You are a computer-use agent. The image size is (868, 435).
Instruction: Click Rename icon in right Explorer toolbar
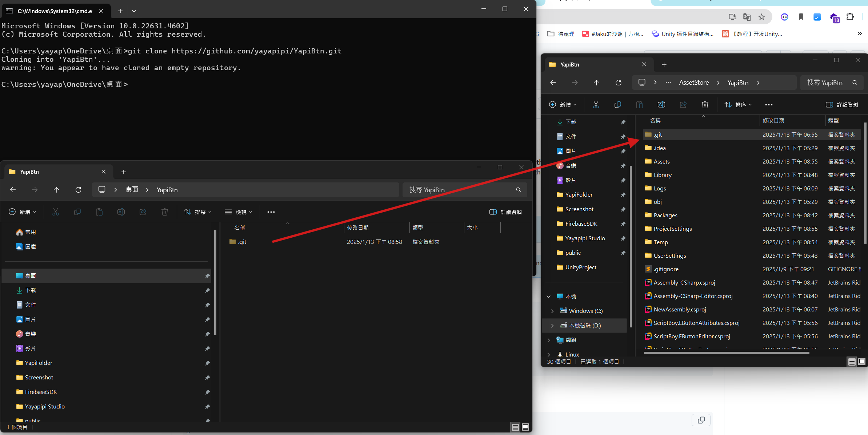661,105
